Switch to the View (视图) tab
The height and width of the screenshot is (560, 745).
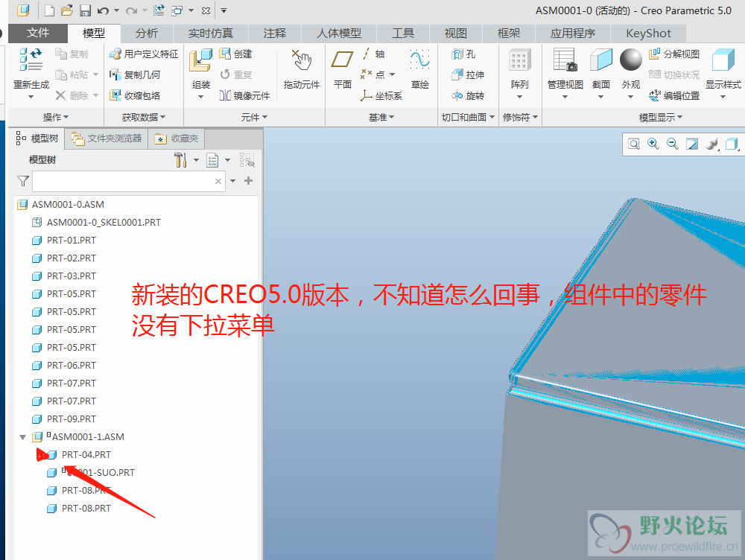point(456,34)
